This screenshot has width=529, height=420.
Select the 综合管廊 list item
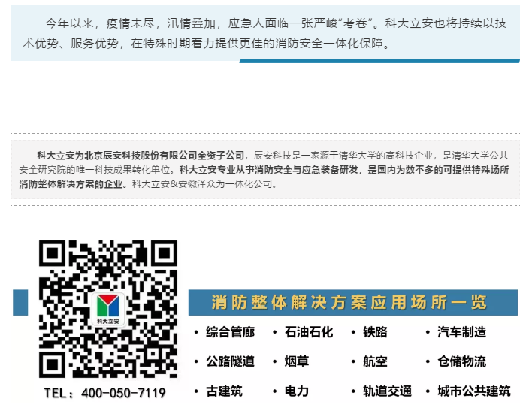coord(230,332)
